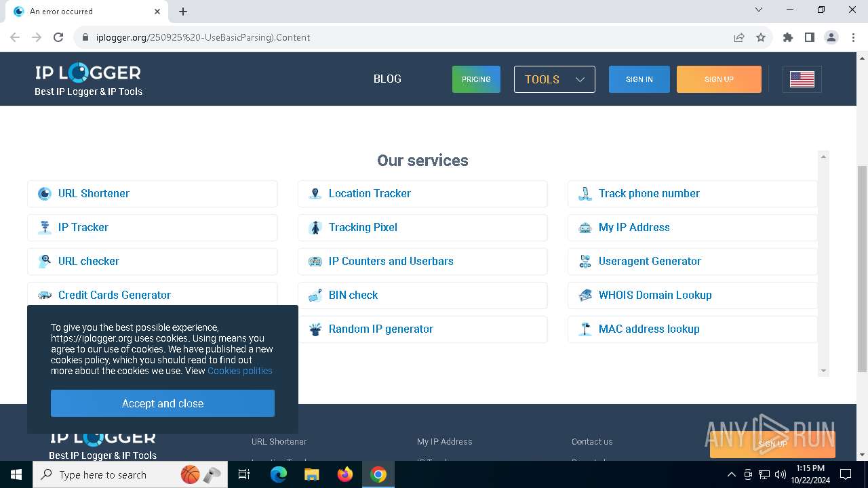Screen dimensions: 868x488
Task: Click the URL checker magnifier icon
Action: point(45,262)
